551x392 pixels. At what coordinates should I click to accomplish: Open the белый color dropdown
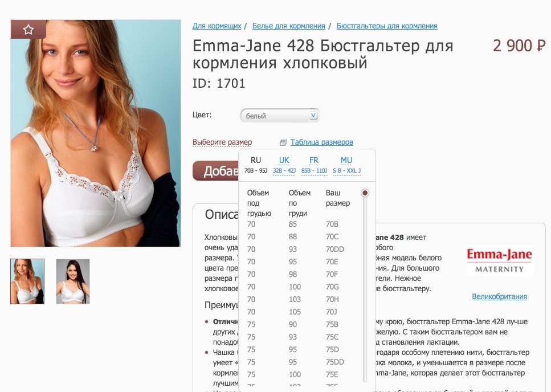[280, 116]
